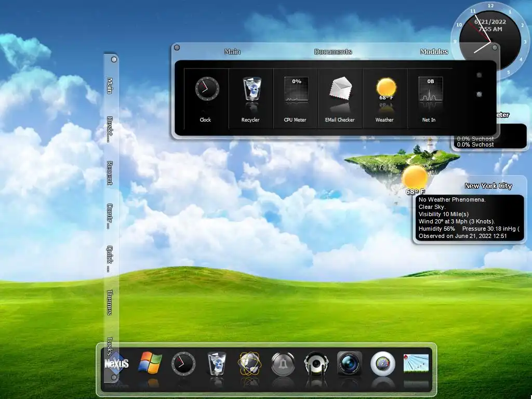532x399 pixels.
Task: Click the pin circle at the horizontal shelf's right corner
Action: 495,47
